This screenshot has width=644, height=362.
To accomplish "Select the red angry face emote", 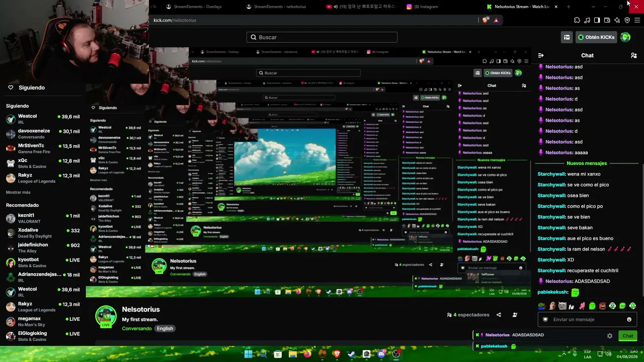I will (602, 306).
